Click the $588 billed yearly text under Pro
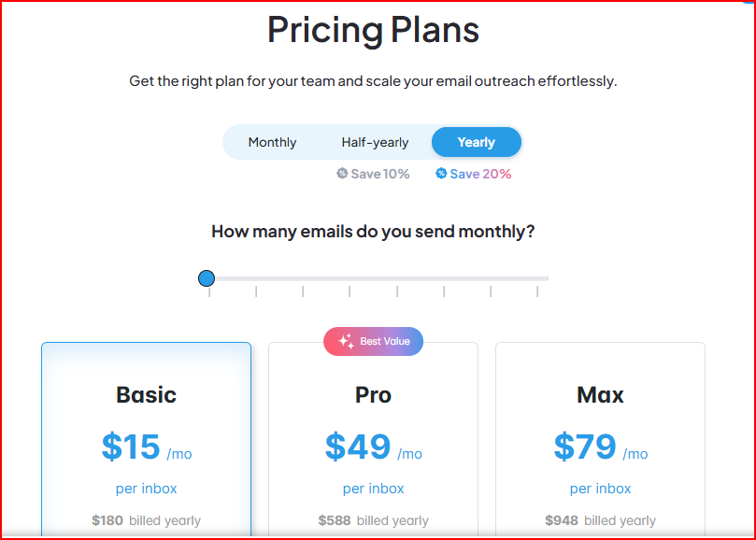Image resolution: width=756 pixels, height=540 pixels. 373,520
